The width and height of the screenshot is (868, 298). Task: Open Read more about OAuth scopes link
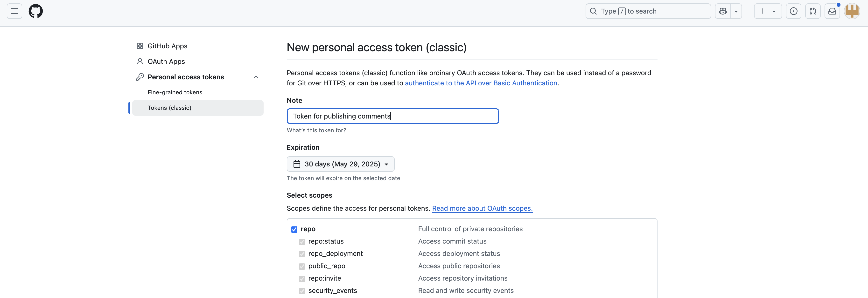point(482,208)
